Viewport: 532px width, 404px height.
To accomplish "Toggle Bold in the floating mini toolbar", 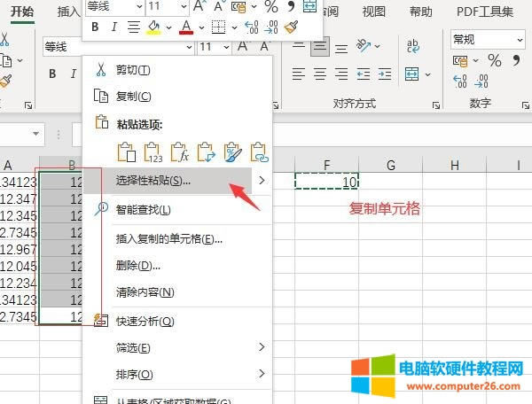I will tap(96, 27).
